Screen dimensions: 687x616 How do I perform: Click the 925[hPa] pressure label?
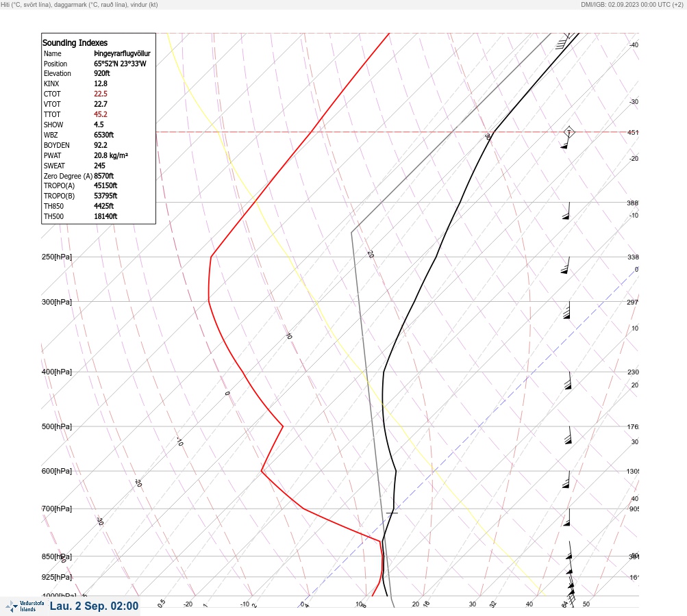tap(57, 577)
